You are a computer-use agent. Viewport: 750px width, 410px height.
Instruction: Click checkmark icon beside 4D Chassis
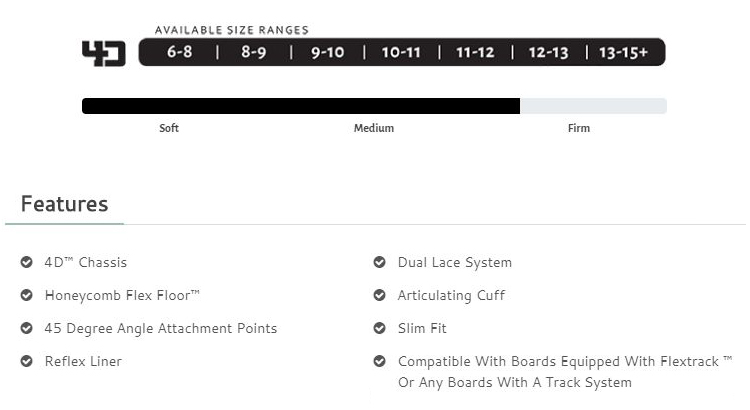pyautogui.click(x=26, y=262)
